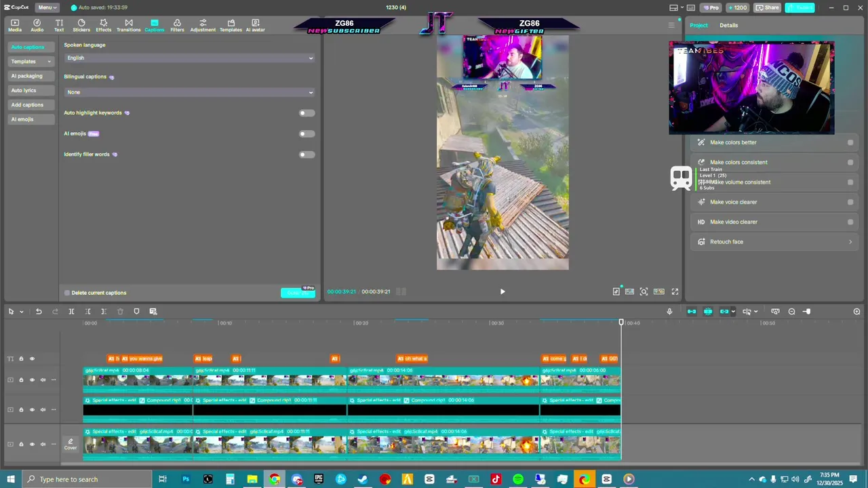
Task: Enable Make colors better checkbox
Action: tap(850, 142)
